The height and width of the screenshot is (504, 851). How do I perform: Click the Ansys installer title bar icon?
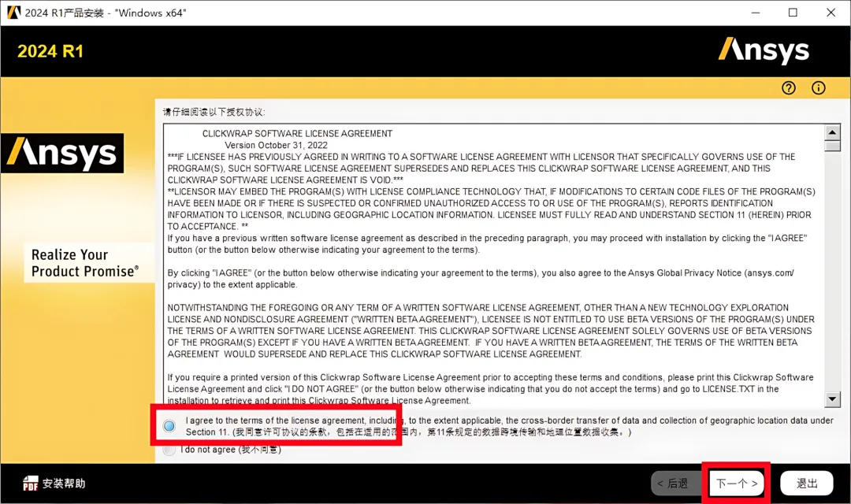tap(13, 13)
